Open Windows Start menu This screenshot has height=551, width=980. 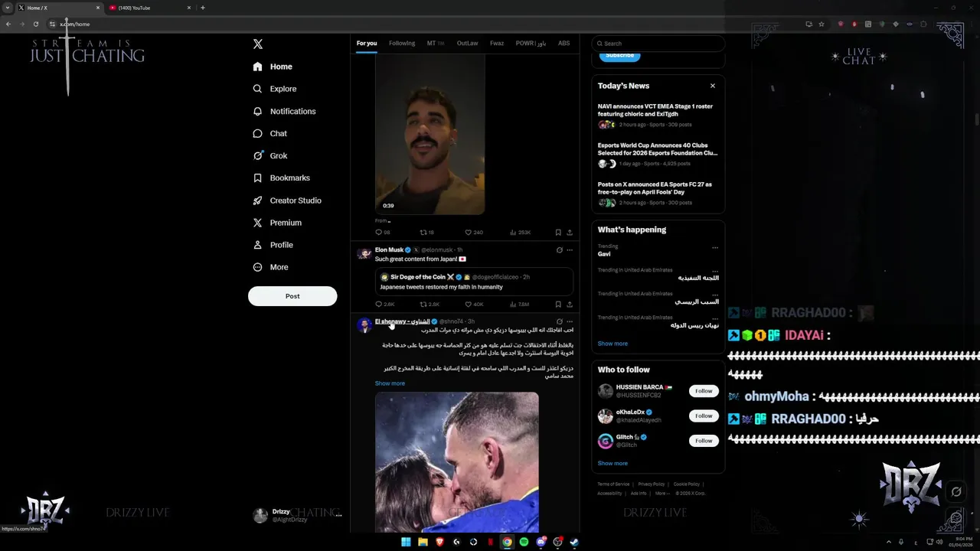(x=406, y=542)
